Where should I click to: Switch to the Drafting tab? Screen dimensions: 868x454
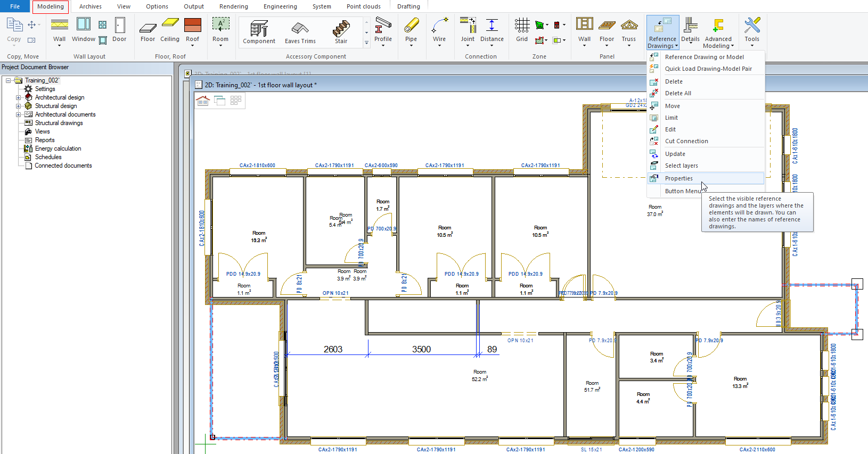tap(408, 6)
